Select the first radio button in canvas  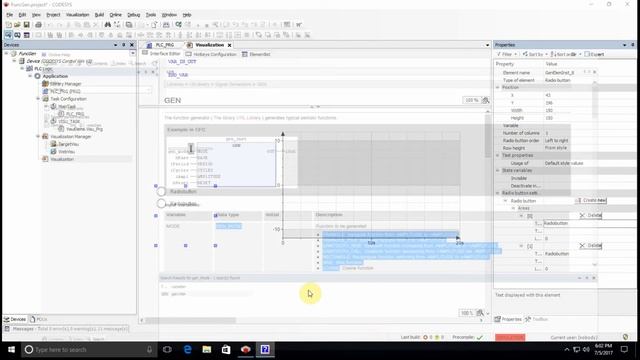[x=162, y=191]
